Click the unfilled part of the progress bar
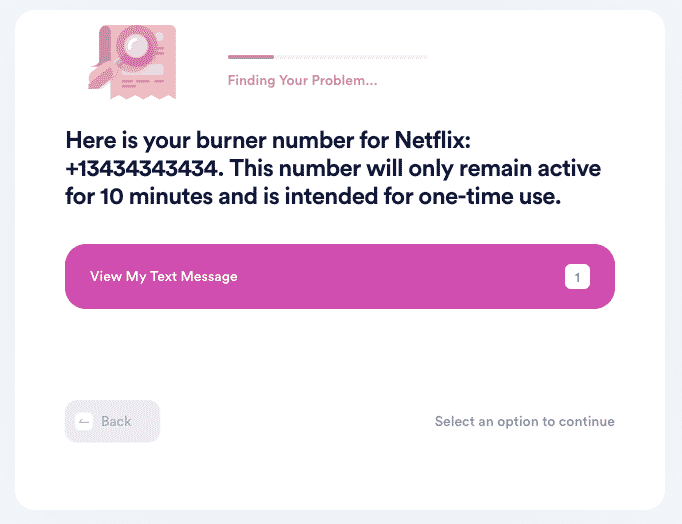The height and width of the screenshot is (524, 682). (x=351, y=57)
